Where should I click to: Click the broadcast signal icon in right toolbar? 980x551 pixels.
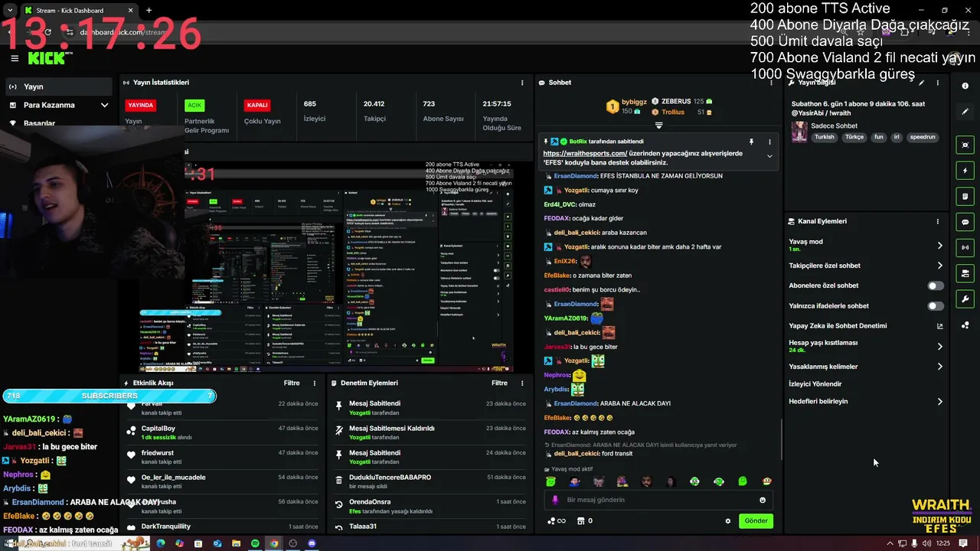965,247
